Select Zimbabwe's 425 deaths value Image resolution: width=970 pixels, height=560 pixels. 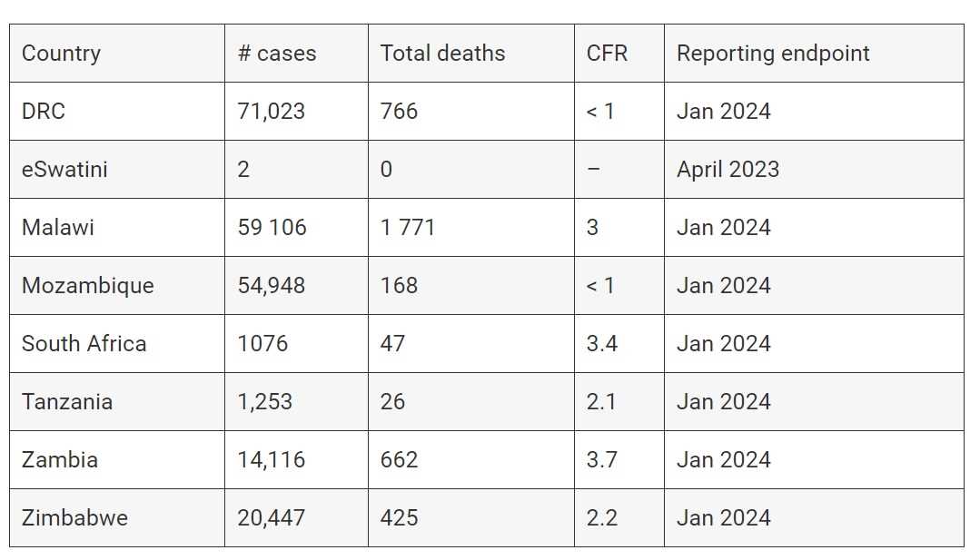[x=400, y=518]
